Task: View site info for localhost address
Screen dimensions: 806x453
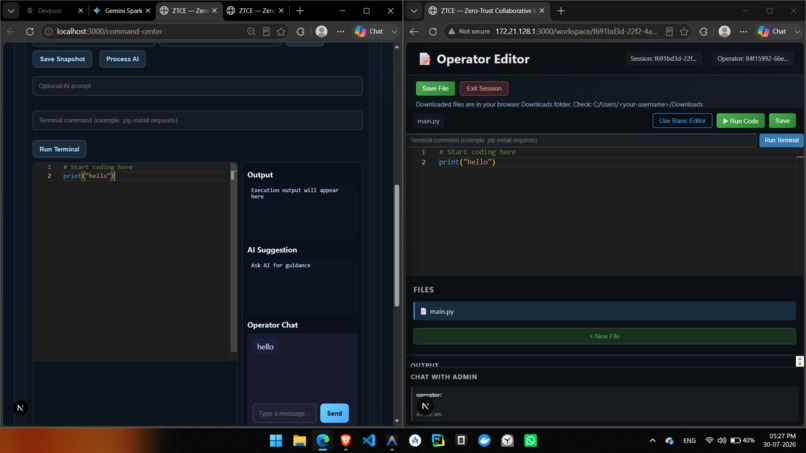Action: 48,31
